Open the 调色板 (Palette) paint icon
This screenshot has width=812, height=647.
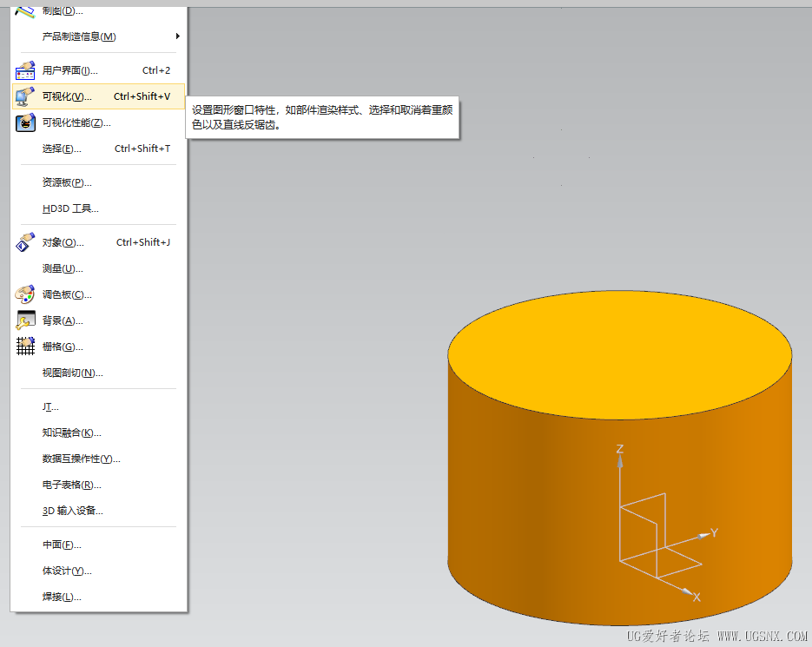click(24, 294)
